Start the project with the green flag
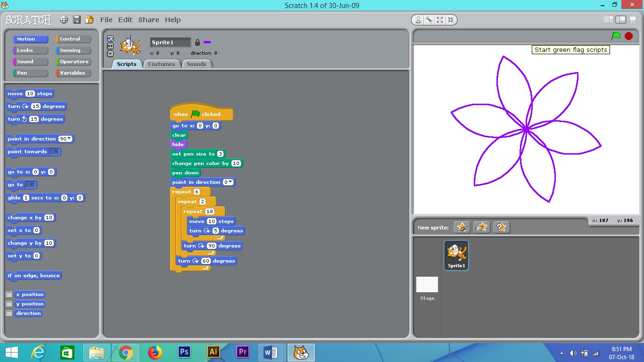 pyautogui.click(x=615, y=35)
